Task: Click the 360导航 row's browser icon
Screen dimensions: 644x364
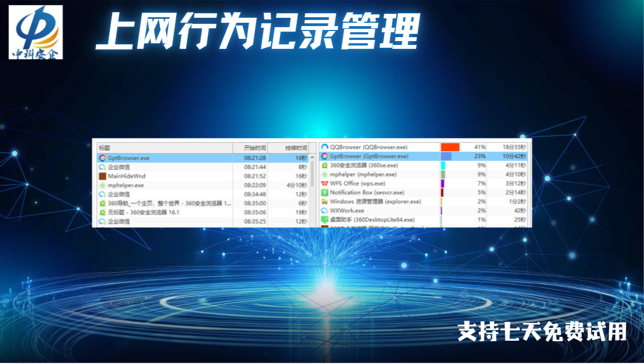Action: point(103,203)
